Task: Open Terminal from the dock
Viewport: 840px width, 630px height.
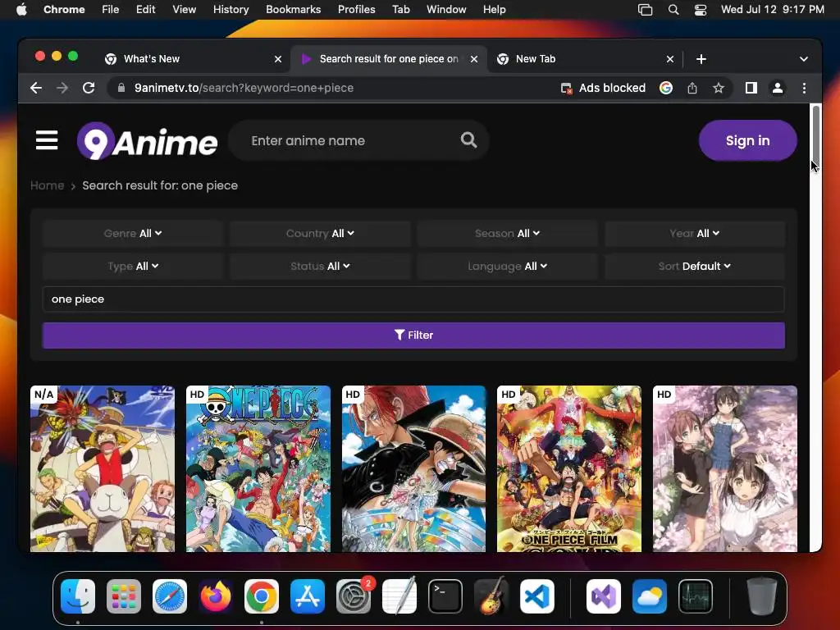Action: (x=445, y=596)
